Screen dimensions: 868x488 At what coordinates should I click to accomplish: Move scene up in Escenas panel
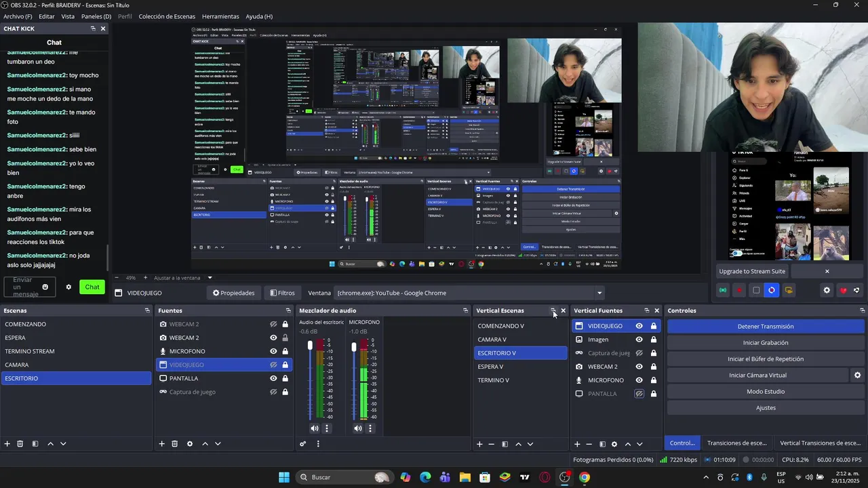coord(50,444)
